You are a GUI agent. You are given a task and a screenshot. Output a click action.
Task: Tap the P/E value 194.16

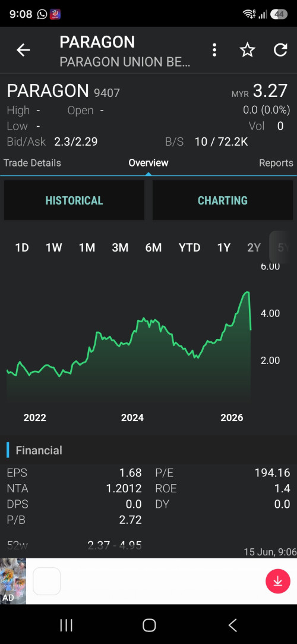click(x=273, y=473)
